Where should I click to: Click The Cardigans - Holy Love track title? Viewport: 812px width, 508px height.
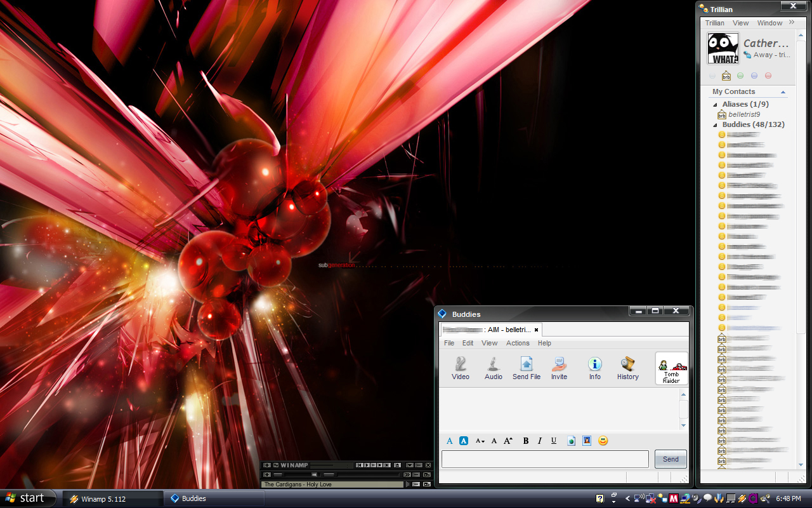tap(298, 485)
